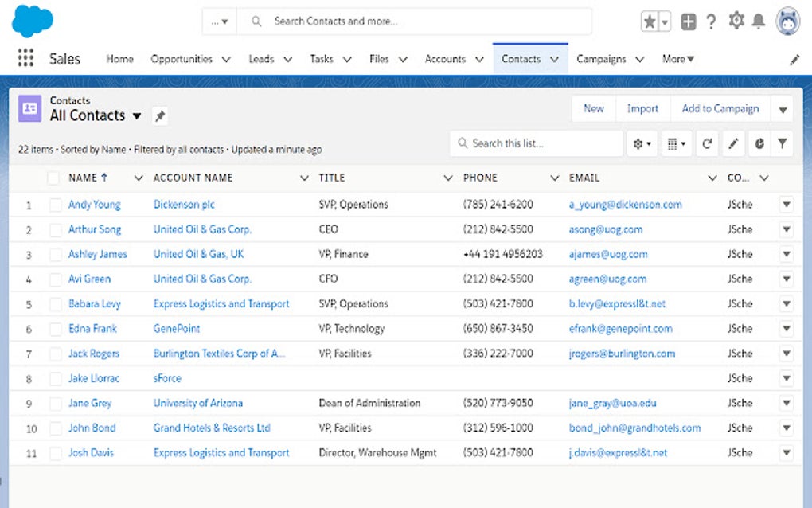Image resolution: width=812 pixels, height=508 pixels.
Task: Pin the All Contacts list view
Action: pyautogui.click(x=160, y=116)
